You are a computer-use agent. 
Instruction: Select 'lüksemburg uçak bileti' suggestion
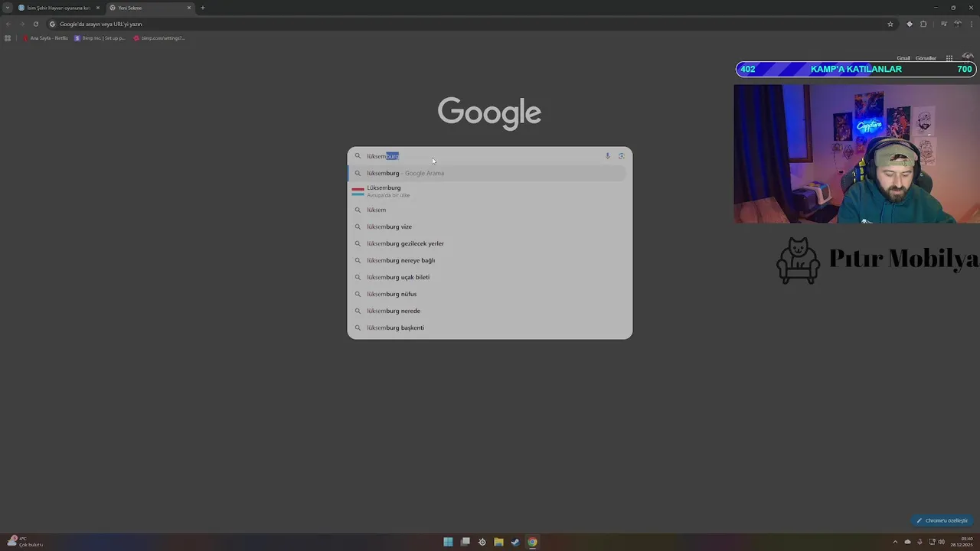(x=488, y=277)
